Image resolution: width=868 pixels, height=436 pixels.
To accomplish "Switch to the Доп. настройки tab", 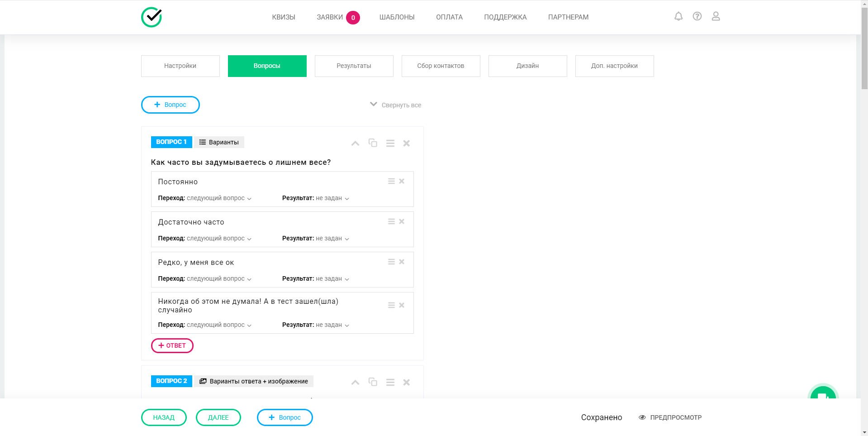I will pos(615,66).
